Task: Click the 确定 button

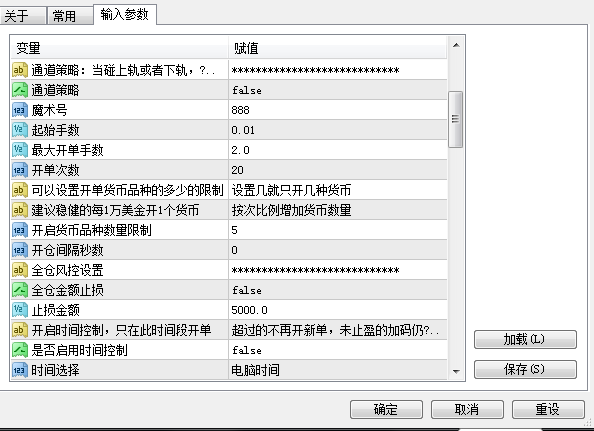Action: pos(386,409)
